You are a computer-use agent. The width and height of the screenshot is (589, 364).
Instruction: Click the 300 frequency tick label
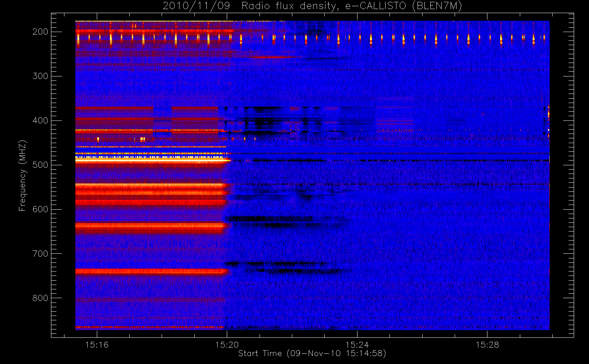point(40,76)
